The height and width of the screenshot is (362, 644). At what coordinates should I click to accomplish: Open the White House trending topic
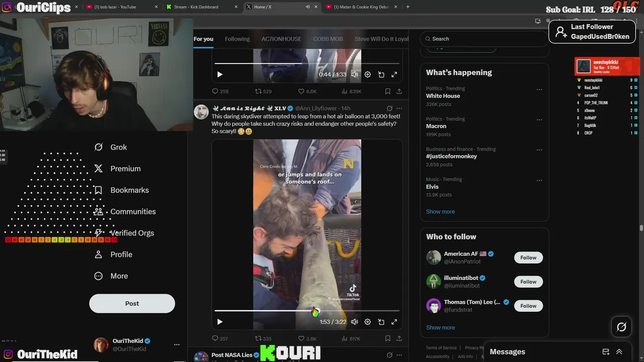443,96
